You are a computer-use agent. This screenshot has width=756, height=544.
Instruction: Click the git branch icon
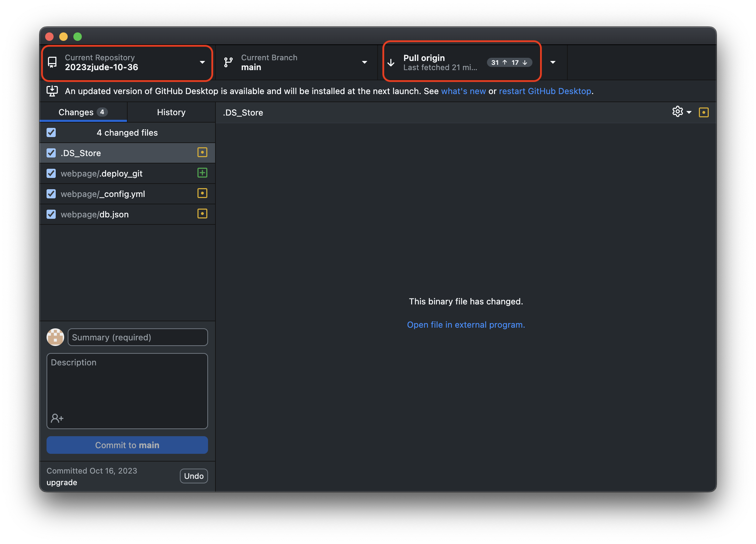(228, 62)
